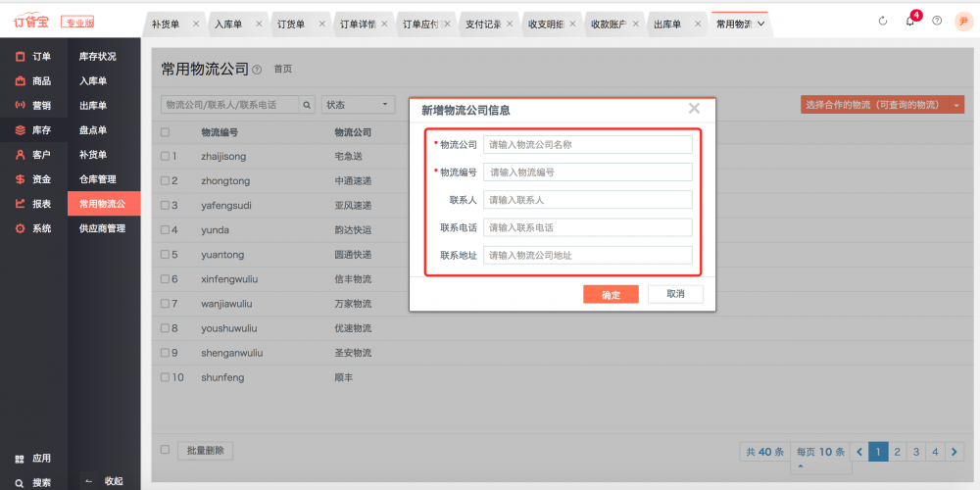Viewport: 980px width, 490px height.
Task: Focus the 联系电话 input field
Action: pos(587,227)
